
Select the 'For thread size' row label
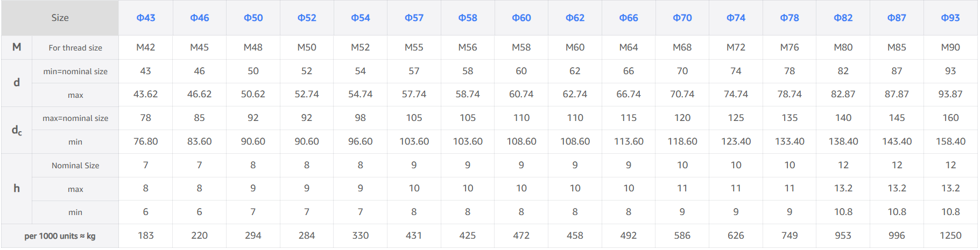point(75,48)
